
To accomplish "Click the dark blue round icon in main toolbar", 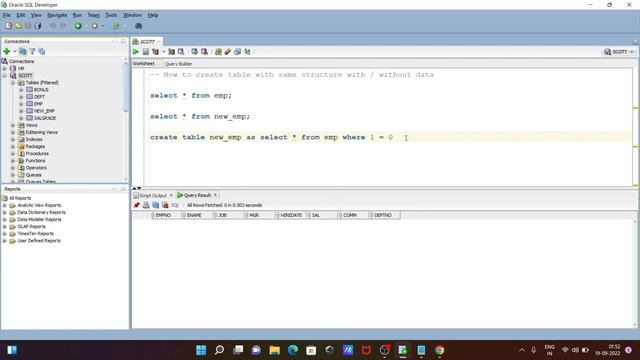I will coord(138,26).
